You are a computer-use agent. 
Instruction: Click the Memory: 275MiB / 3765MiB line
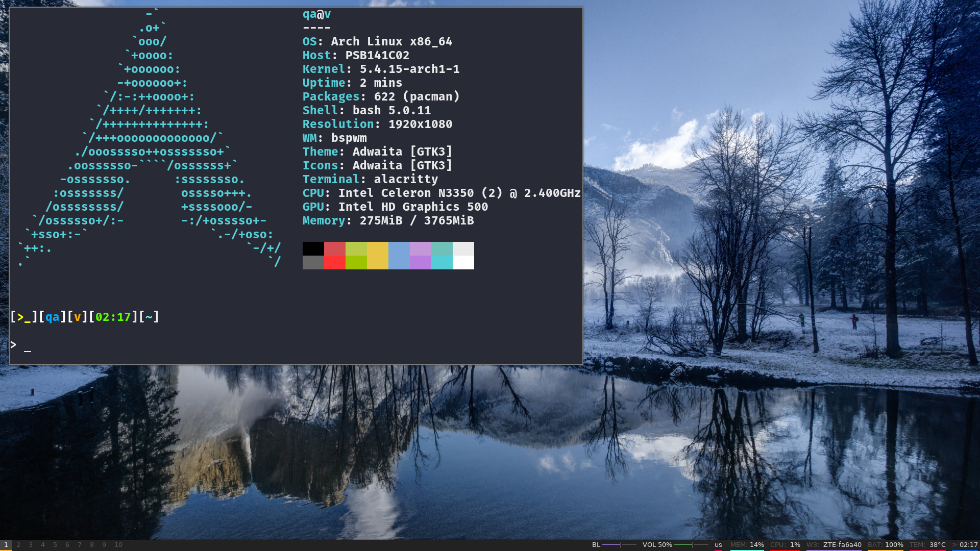388,220
